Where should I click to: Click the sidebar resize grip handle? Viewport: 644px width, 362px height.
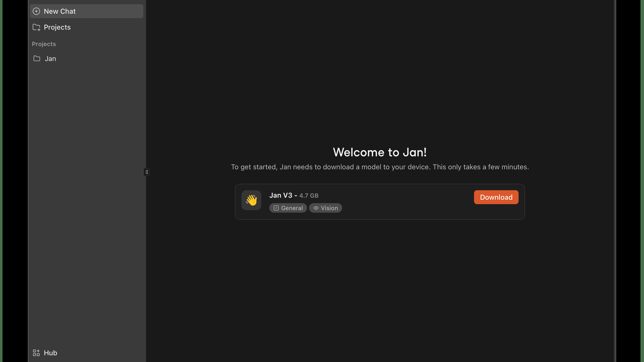[x=147, y=172]
